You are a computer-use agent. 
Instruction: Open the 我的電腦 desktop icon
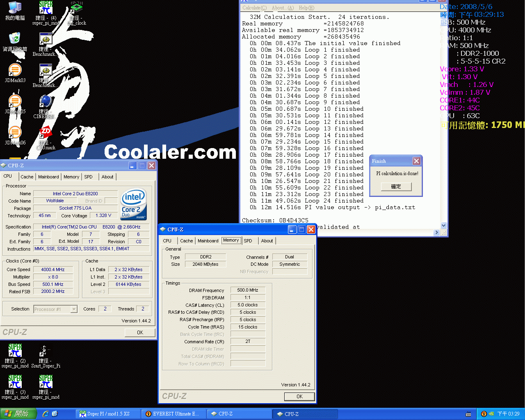[15, 11]
